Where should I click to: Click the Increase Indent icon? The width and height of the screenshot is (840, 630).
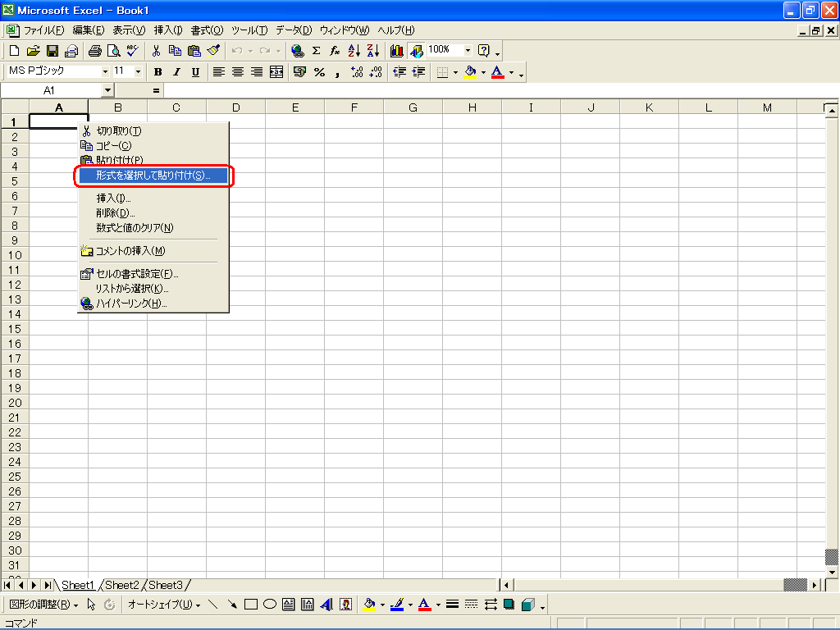pyautogui.click(x=418, y=72)
